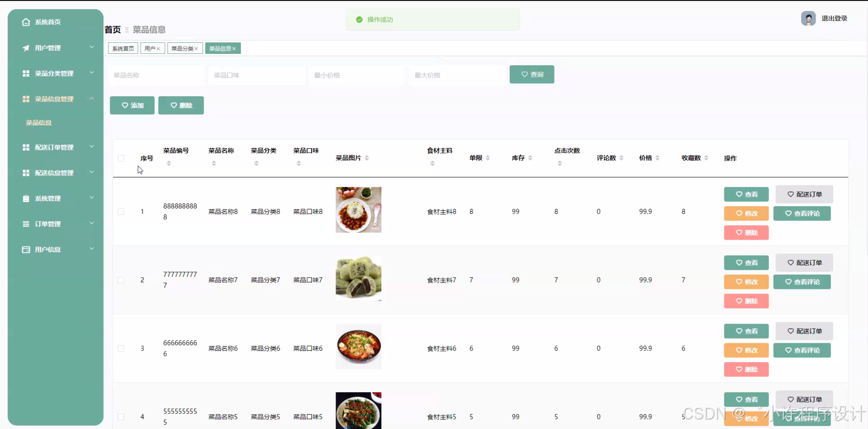Sort by 菜品编号 column arrows
Screen dimensions: 868x429
[168, 163]
